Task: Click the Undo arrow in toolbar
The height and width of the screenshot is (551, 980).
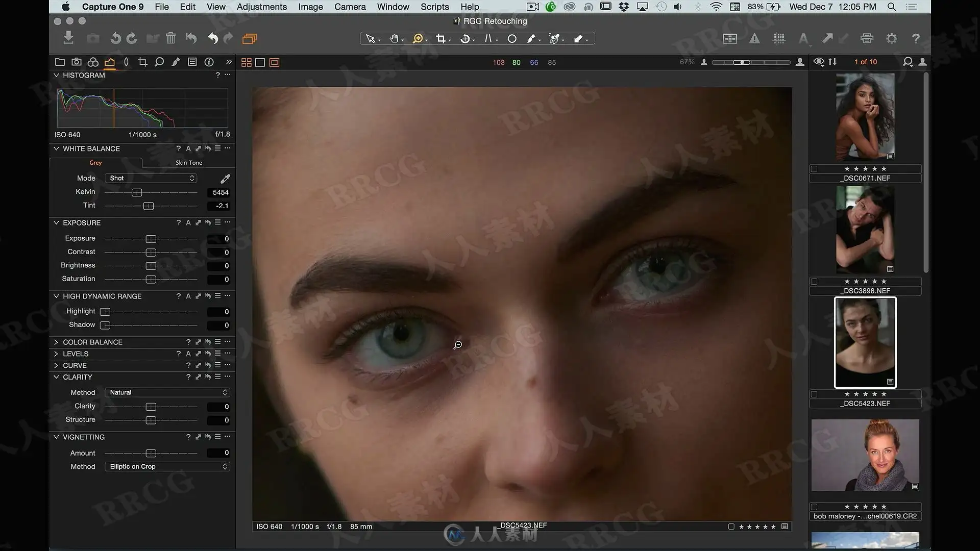Action: pyautogui.click(x=213, y=38)
